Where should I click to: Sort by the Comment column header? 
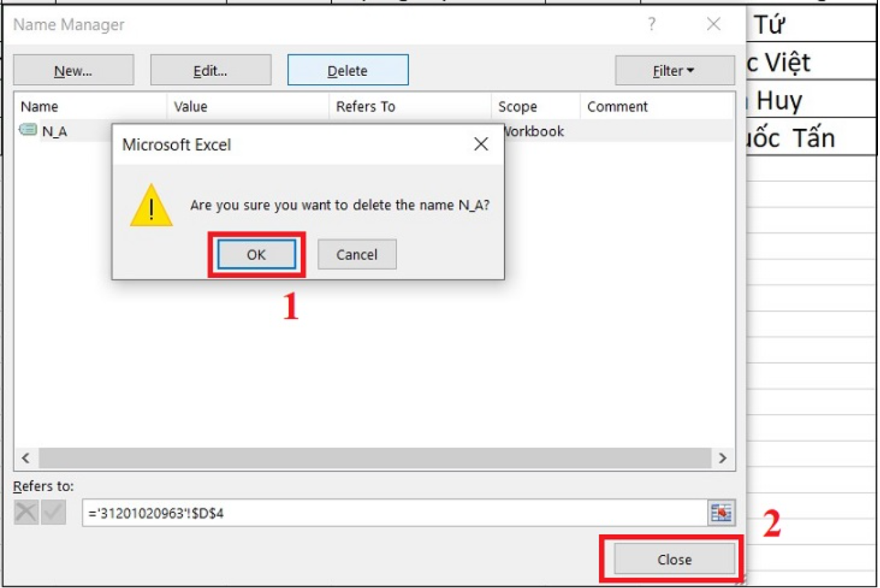pyautogui.click(x=657, y=106)
